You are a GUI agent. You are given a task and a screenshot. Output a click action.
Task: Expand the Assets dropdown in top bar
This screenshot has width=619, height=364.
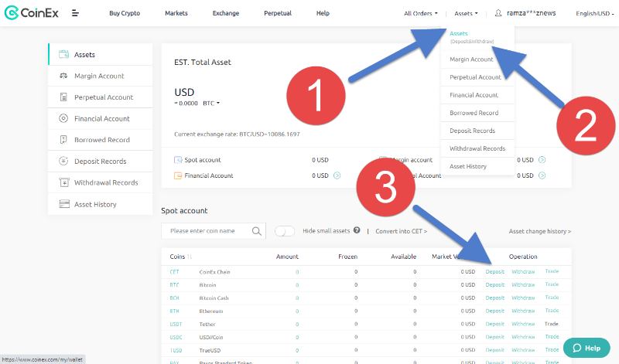(466, 13)
